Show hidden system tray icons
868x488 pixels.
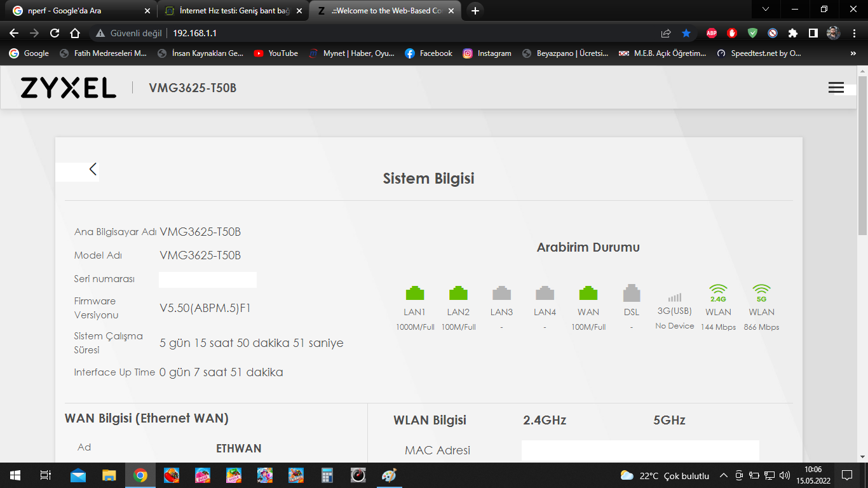click(x=723, y=475)
